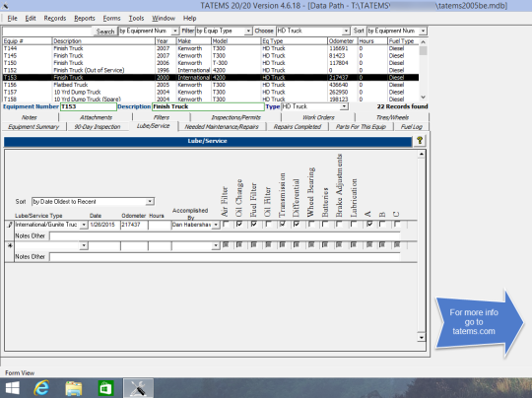
Task: Expand the Accomplished By dropdown for Dan Habersham
Action: click(216, 225)
